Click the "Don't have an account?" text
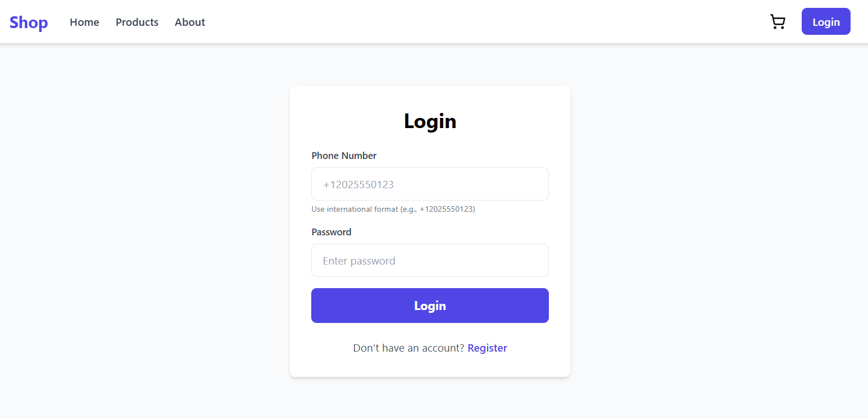 408,348
